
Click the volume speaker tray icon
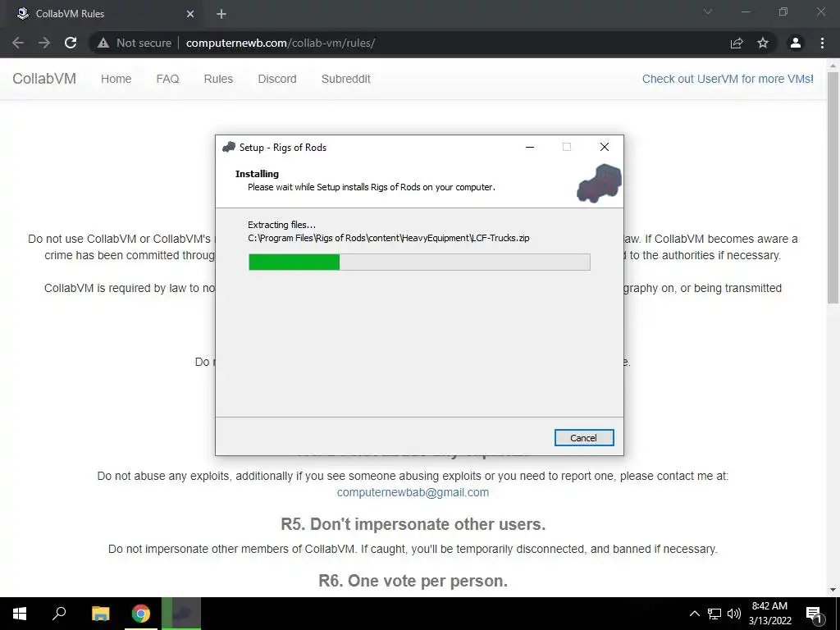tap(734, 614)
